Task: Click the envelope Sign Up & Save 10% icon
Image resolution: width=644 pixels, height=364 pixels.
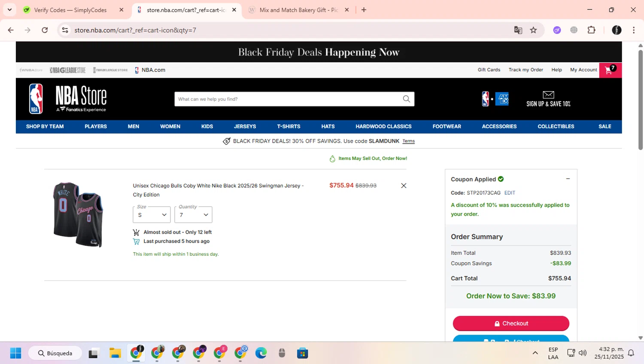Action: coord(548,99)
